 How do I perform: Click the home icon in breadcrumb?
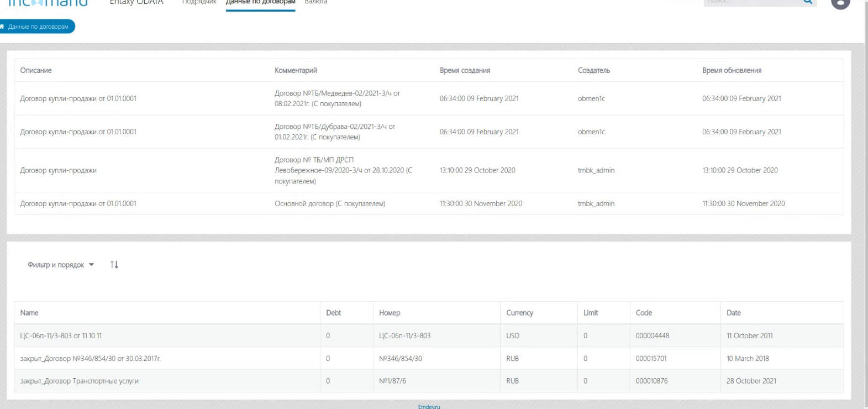pyautogui.click(x=2, y=27)
